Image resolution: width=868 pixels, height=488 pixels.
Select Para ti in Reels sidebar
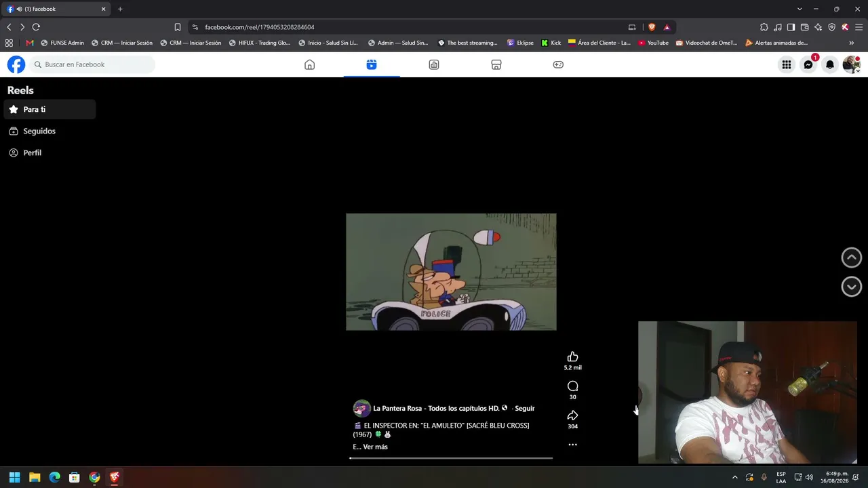50,109
